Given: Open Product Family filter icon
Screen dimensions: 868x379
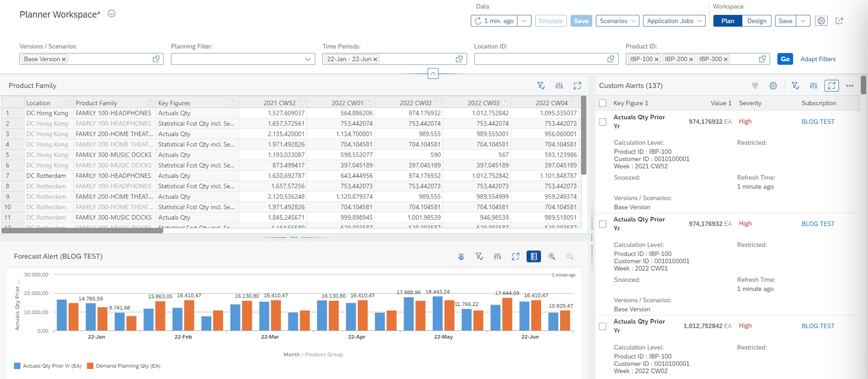Looking at the screenshot, I should point(540,86).
